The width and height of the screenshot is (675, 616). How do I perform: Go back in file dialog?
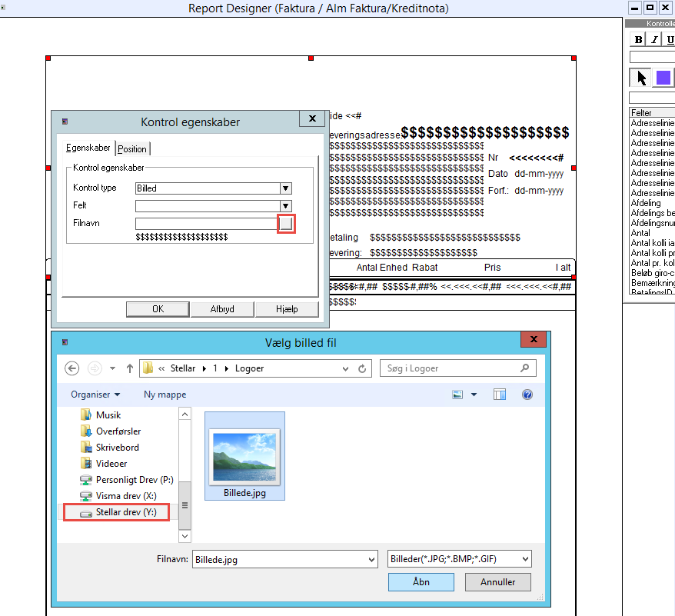72,368
